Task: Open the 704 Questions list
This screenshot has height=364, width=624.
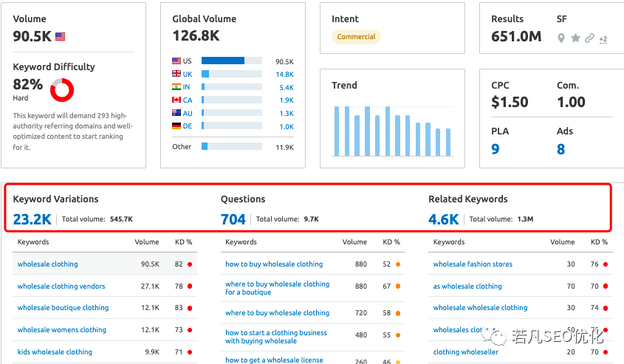Action: (x=233, y=219)
